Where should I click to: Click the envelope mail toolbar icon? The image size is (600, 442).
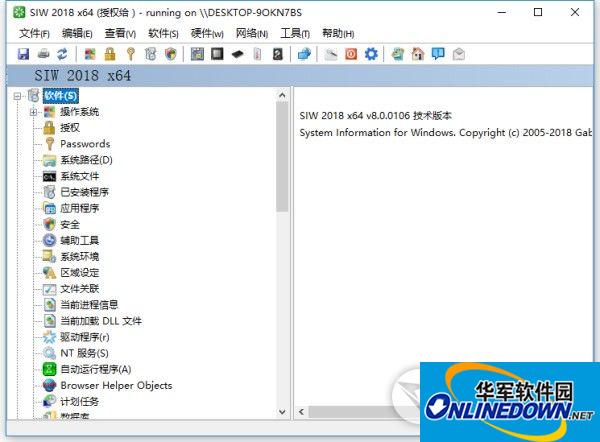pos(458,54)
